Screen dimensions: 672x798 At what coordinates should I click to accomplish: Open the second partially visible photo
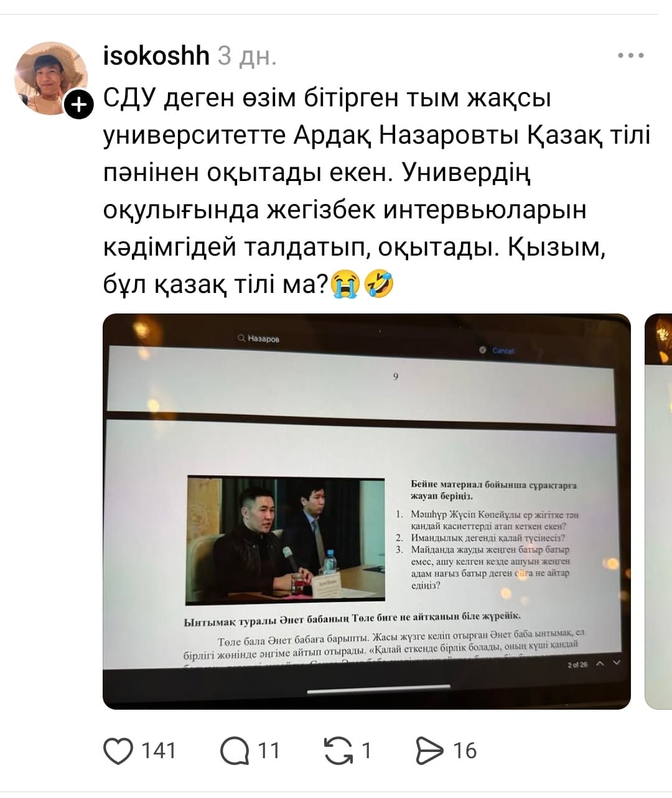[659, 511]
